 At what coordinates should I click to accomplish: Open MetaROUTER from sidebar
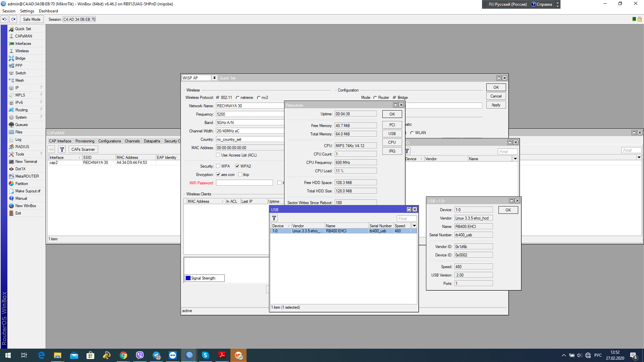point(27,176)
